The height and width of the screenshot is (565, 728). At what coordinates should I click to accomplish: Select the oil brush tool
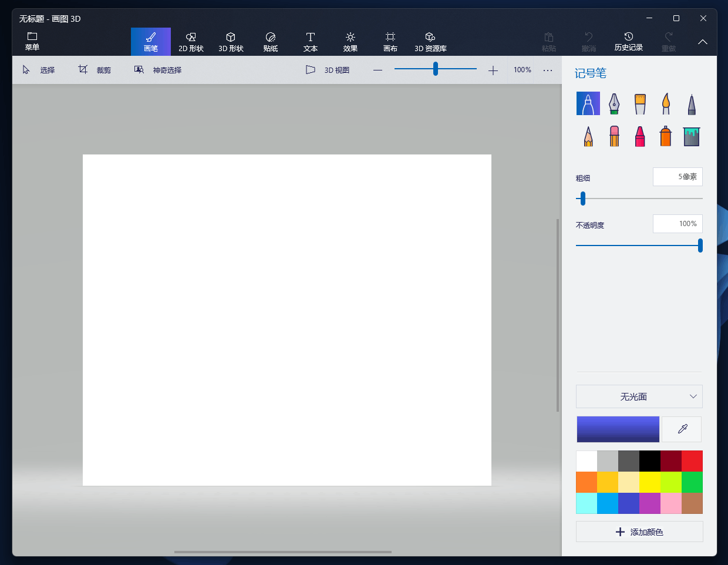[640, 103]
